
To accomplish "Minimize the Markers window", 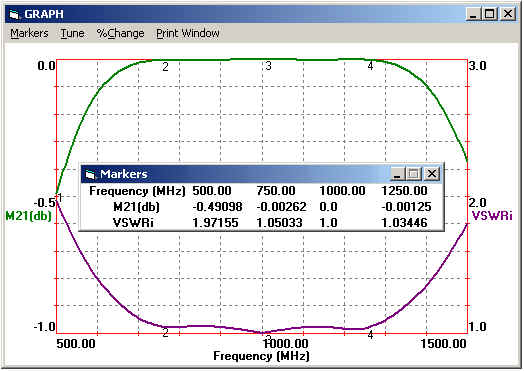I will pyautogui.click(x=397, y=174).
